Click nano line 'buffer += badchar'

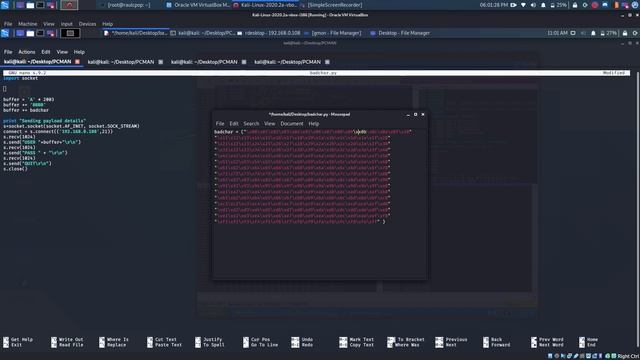(26, 110)
